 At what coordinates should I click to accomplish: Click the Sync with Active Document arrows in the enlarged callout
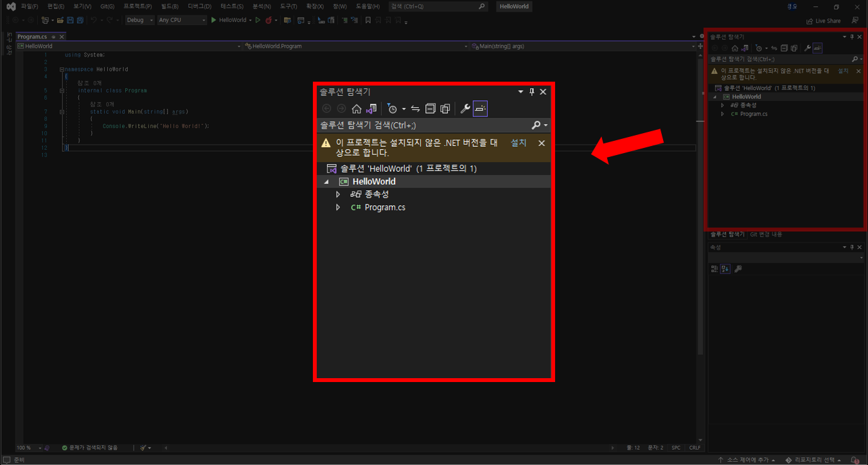pos(416,109)
